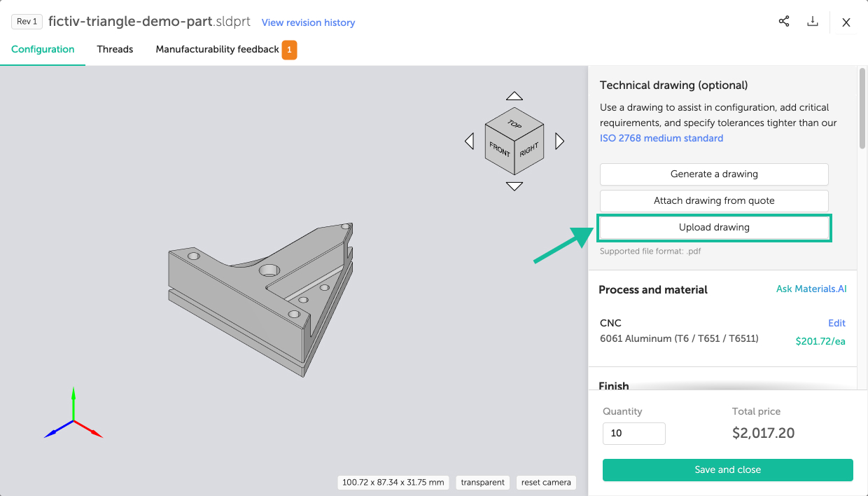Rotate view with the right arrow

click(x=559, y=142)
